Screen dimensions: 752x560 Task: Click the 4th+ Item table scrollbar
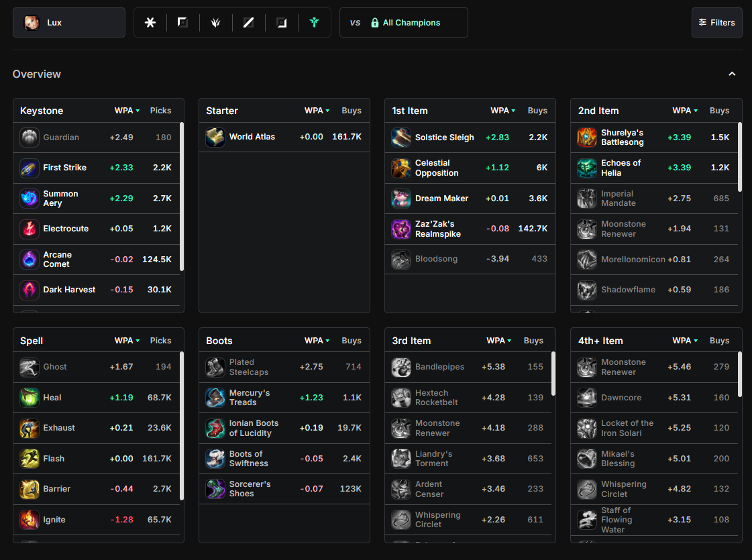739,374
